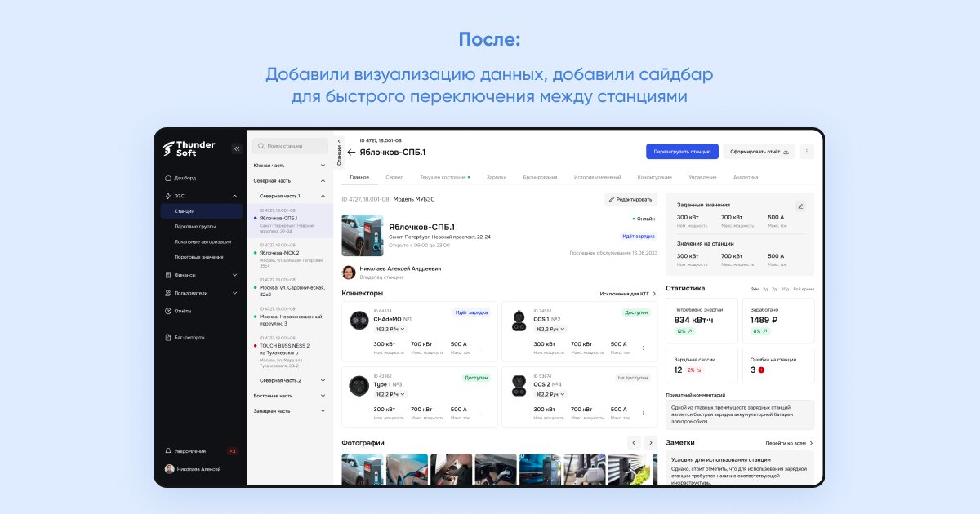Click the Поиск станции search field
The width and height of the screenshot is (980, 514).
pyautogui.click(x=291, y=146)
